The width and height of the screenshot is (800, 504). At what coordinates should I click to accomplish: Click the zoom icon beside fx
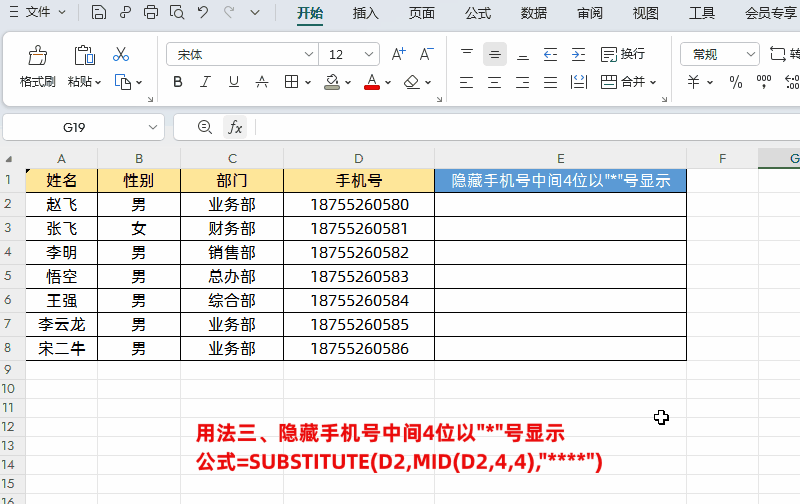point(205,127)
